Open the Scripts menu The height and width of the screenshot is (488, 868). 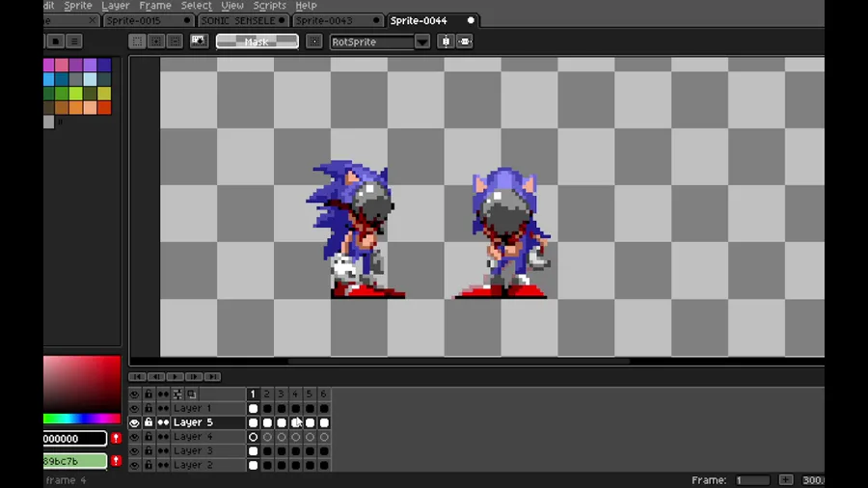point(270,6)
